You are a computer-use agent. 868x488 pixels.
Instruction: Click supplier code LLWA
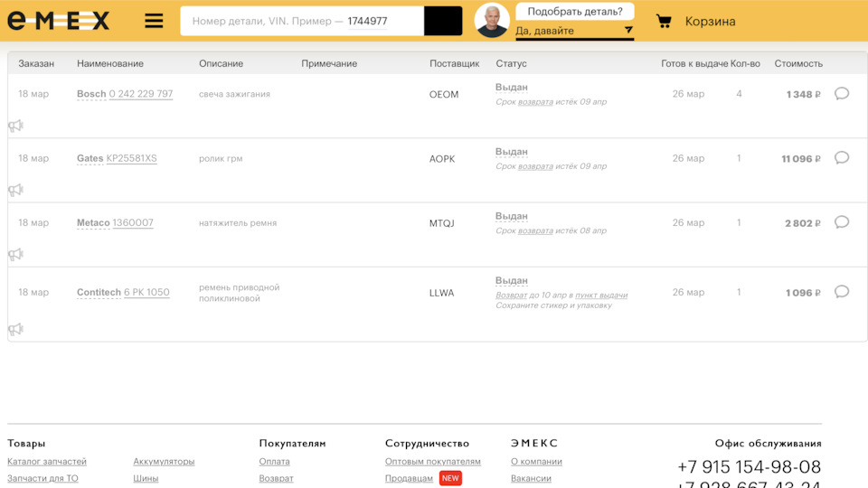[442, 293]
